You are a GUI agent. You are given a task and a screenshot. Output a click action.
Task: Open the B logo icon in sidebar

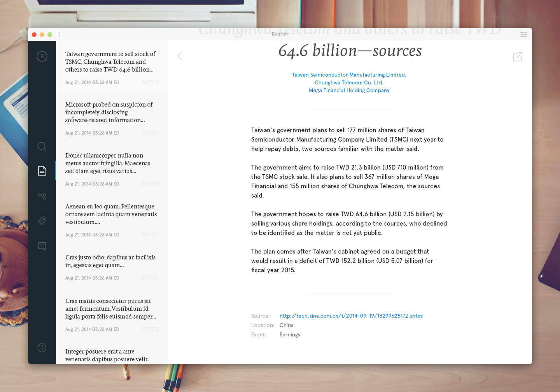point(42,56)
